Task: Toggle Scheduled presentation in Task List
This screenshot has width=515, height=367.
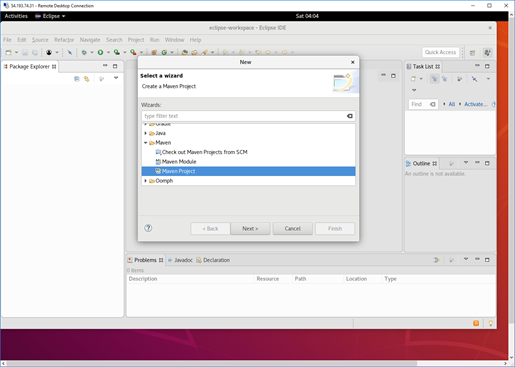Action: point(444,79)
